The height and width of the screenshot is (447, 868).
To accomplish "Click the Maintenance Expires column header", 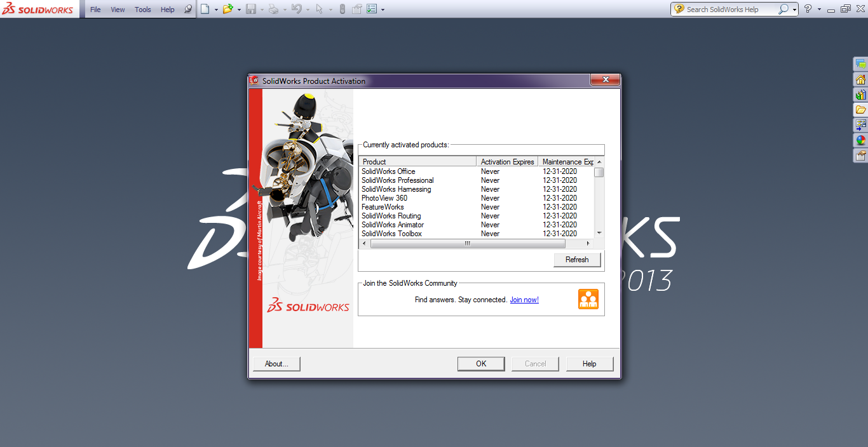I will coord(566,162).
